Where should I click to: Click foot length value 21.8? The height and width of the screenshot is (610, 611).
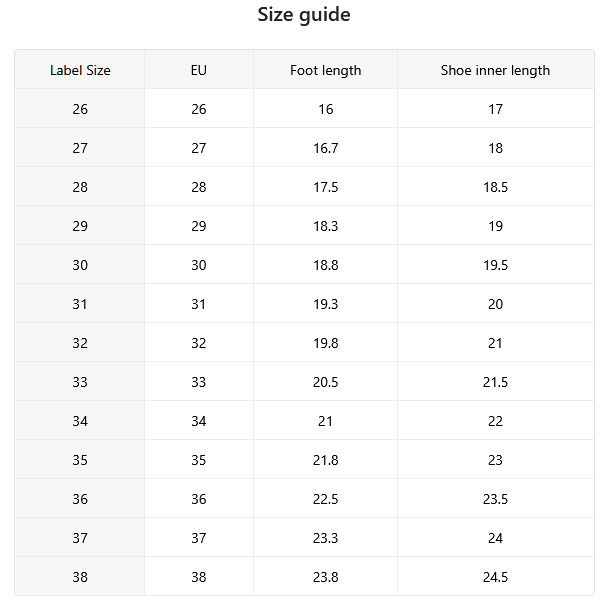pyautogui.click(x=326, y=460)
